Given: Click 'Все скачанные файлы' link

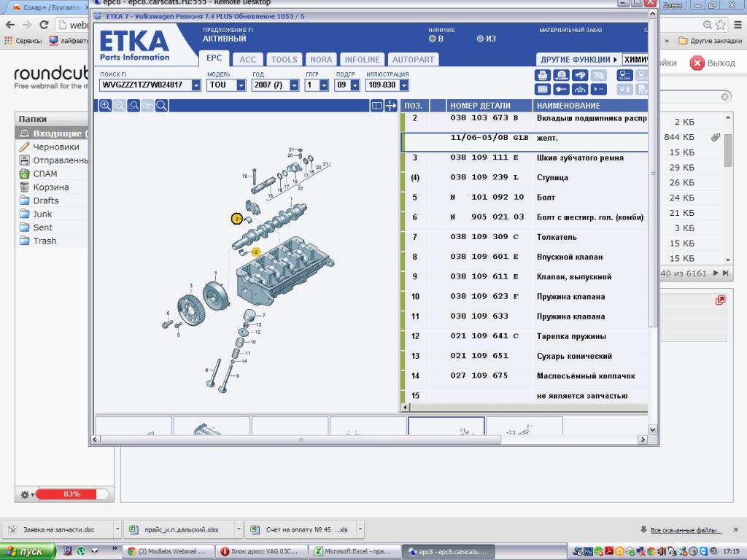Looking at the screenshot, I should (686, 530).
